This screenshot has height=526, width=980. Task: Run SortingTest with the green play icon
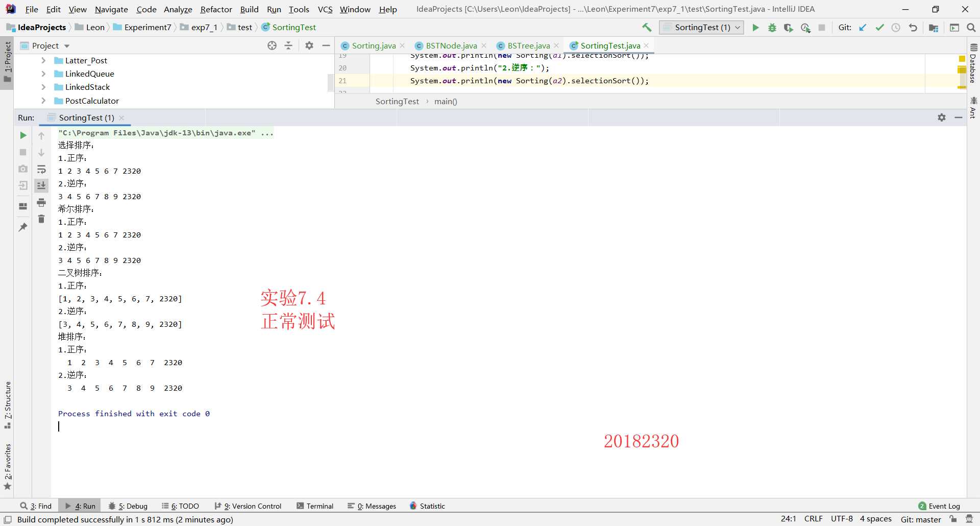point(755,28)
